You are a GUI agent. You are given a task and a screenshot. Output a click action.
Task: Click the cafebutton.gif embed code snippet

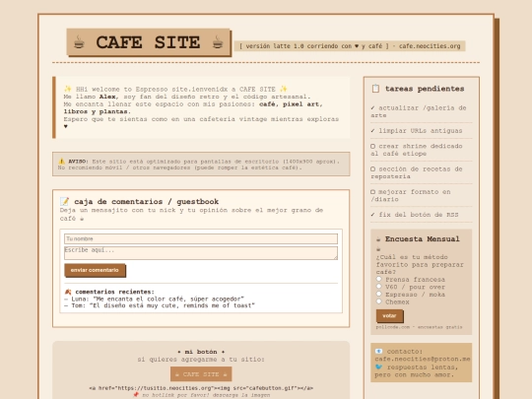point(201,388)
